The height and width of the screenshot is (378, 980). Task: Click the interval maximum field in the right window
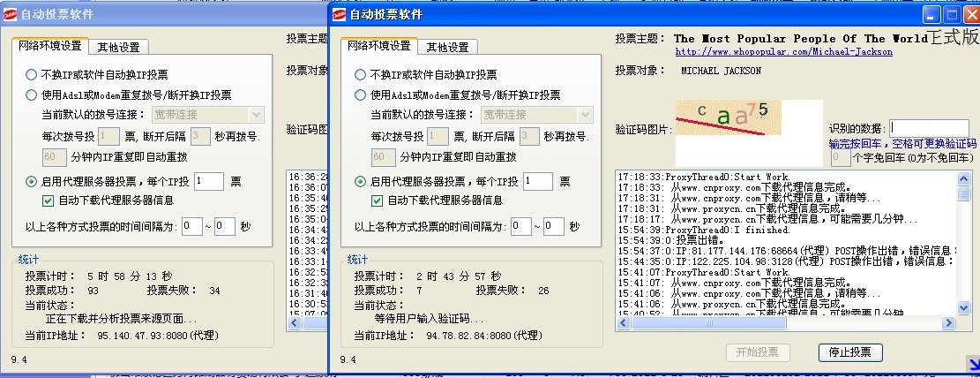pos(554,227)
